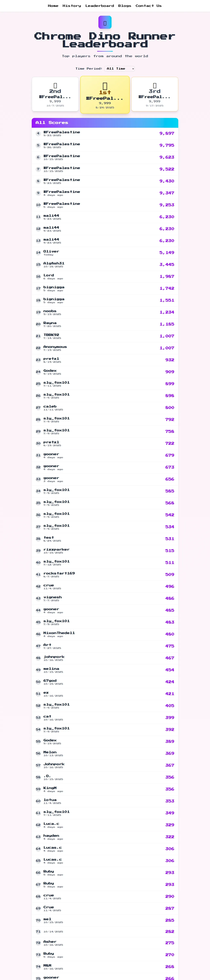
Task: Select Leaderboard in the top navigation
Action: click(99, 6)
